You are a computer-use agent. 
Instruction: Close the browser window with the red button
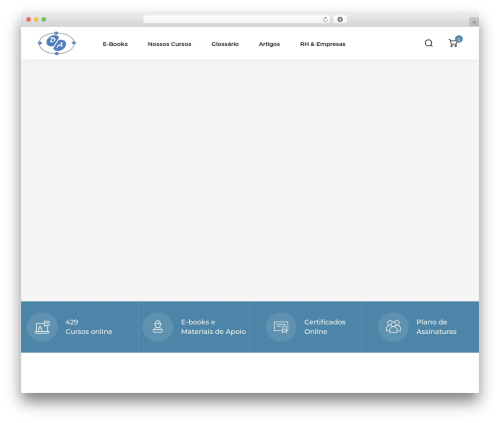point(29,19)
